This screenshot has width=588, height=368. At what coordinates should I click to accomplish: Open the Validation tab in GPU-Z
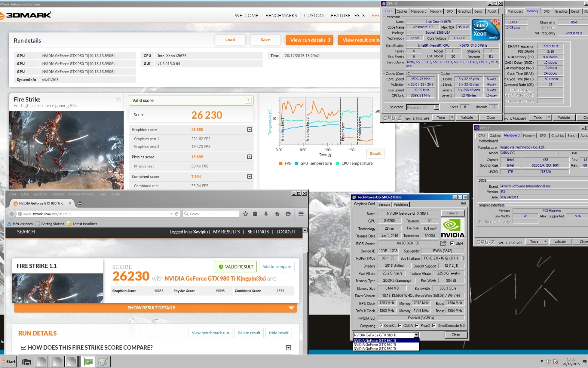(x=401, y=204)
